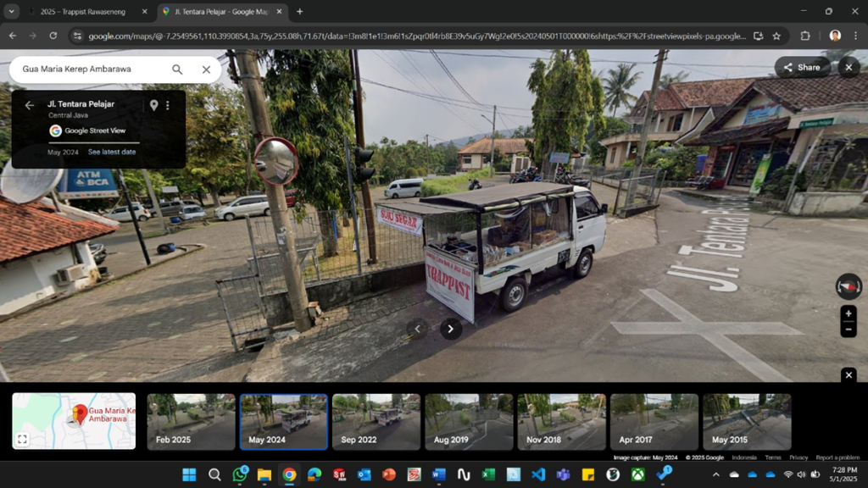Open the Chrome tab search dropdown
Screen dimensions: 868x488
[x=12, y=11]
